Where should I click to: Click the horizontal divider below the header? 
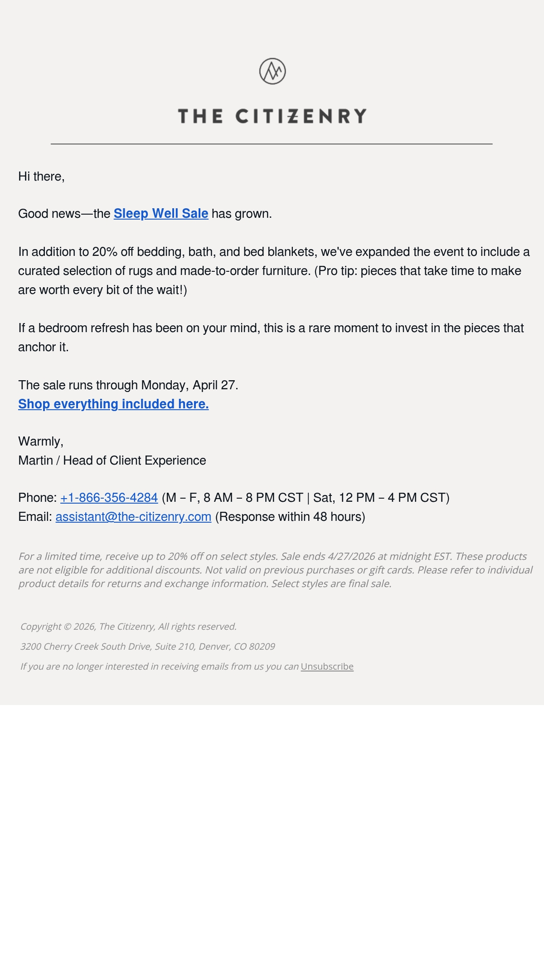point(272,144)
